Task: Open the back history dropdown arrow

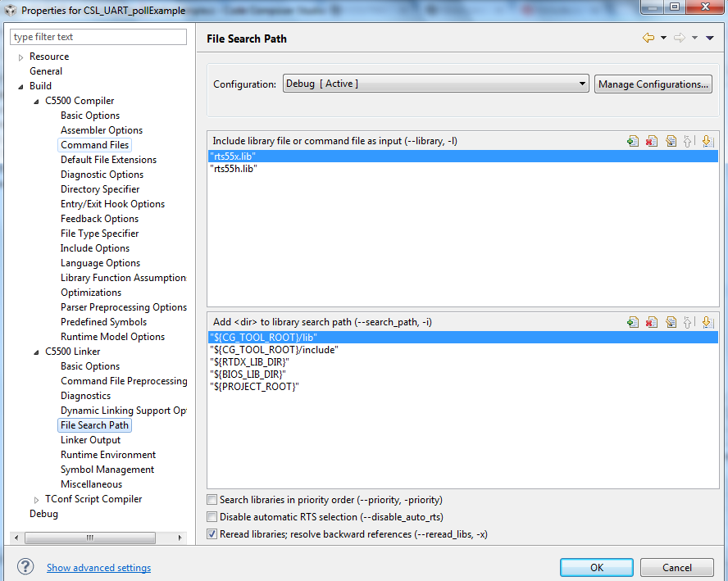Action: click(663, 38)
